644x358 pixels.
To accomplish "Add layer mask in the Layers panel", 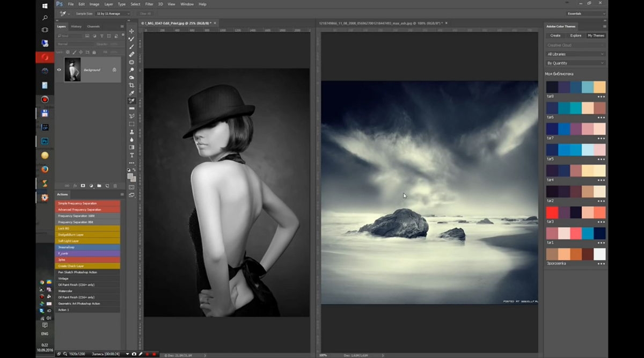I will [x=83, y=186].
